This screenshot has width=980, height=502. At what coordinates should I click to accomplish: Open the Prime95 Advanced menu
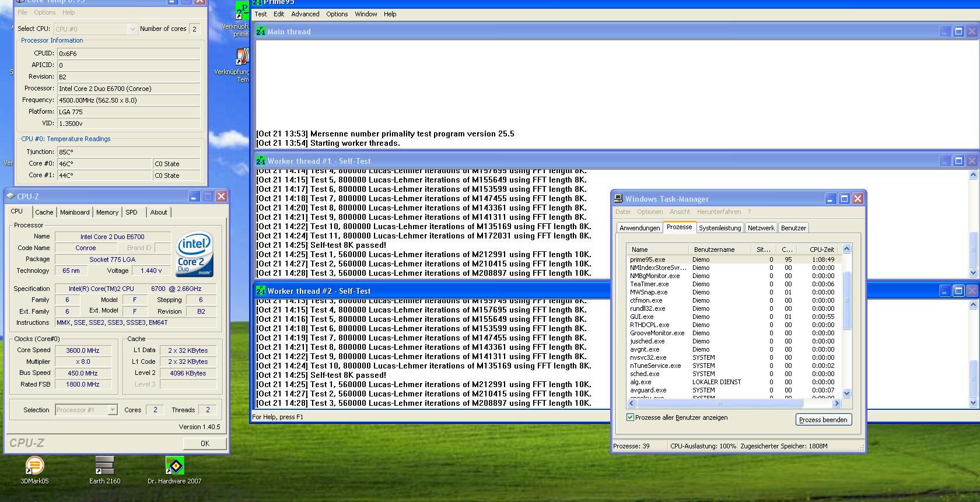point(305,14)
